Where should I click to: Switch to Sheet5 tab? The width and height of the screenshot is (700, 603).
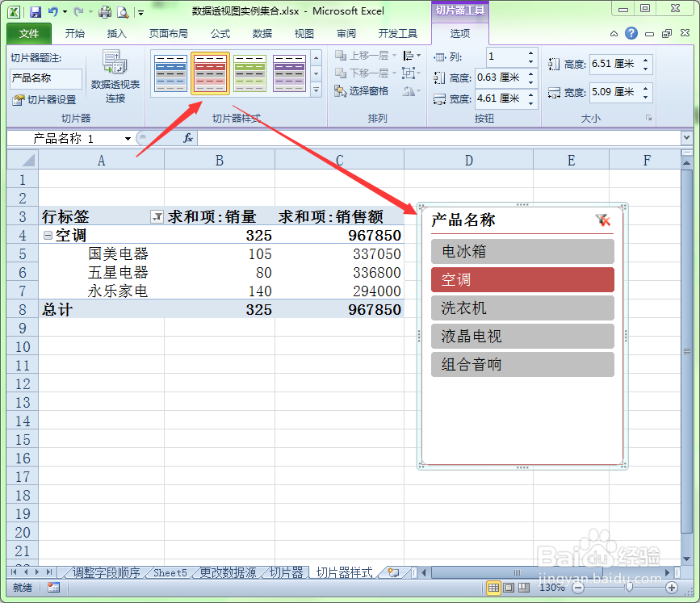click(x=170, y=572)
